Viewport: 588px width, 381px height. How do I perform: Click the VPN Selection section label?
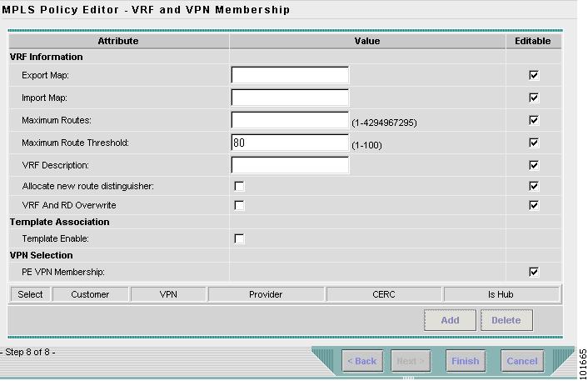tap(42, 255)
